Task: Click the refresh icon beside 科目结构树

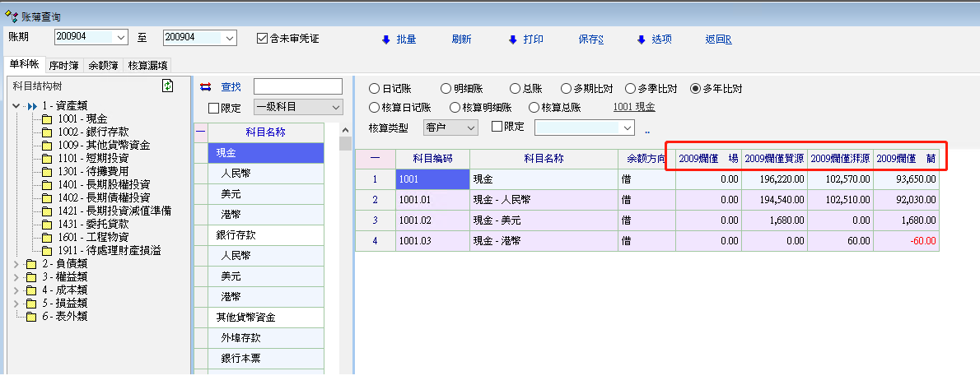Action: click(x=168, y=86)
